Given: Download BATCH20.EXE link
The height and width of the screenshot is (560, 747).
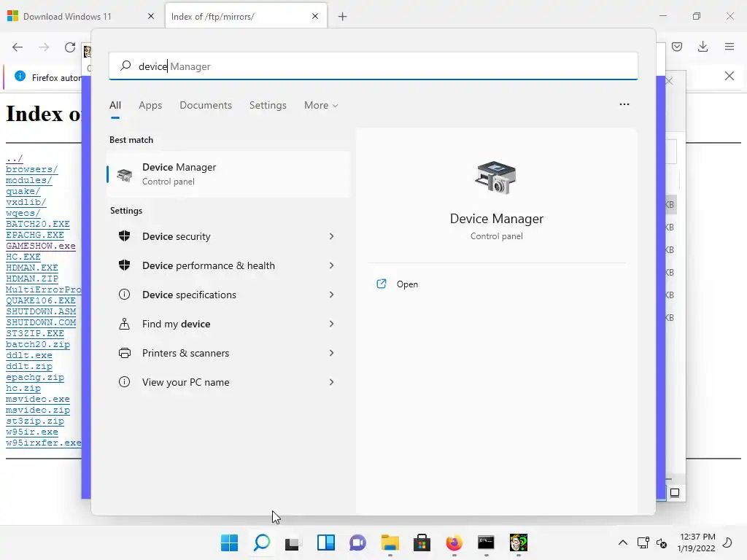Looking at the screenshot, I should point(38,225).
